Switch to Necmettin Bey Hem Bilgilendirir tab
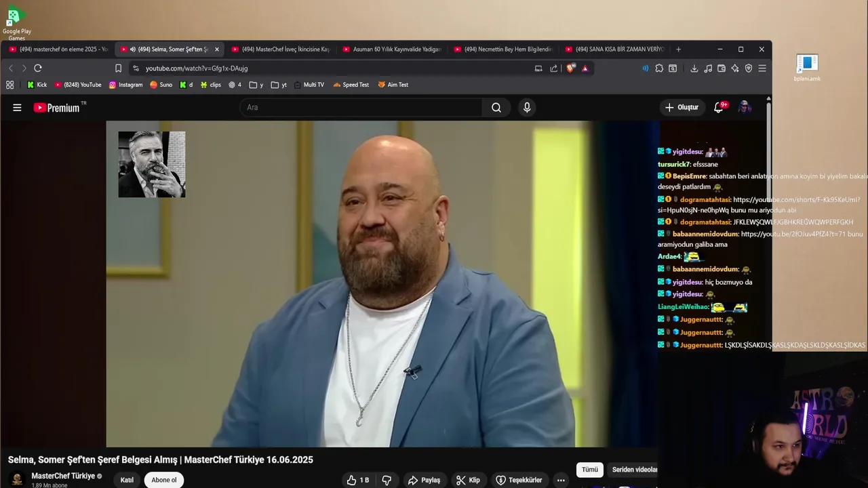868x488 pixels. coord(503,49)
